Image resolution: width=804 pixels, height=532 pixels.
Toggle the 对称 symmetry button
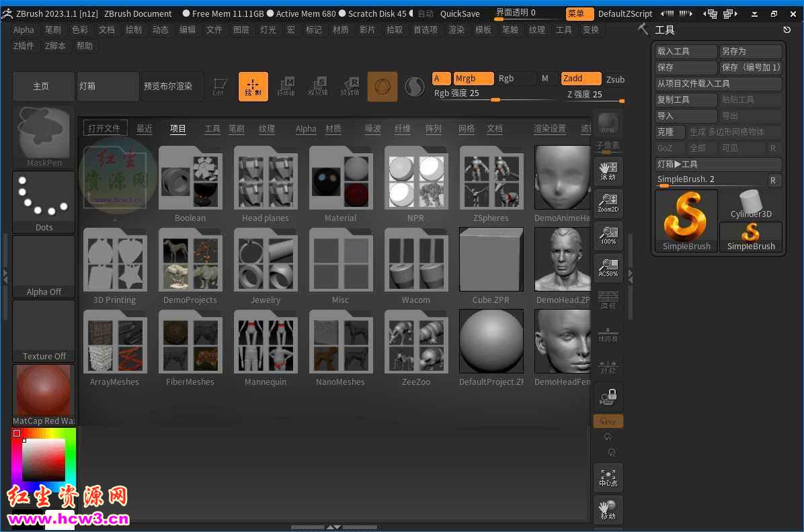[608, 366]
